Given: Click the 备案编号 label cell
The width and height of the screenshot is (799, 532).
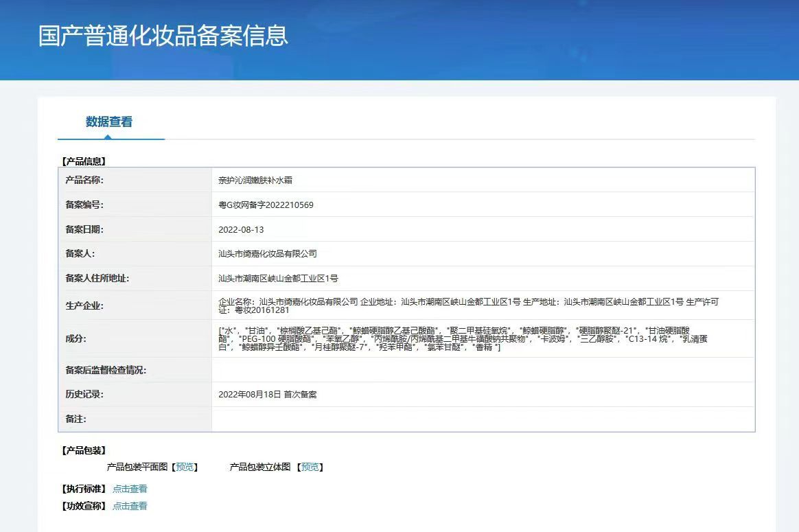Looking at the screenshot, I should 135,205.
